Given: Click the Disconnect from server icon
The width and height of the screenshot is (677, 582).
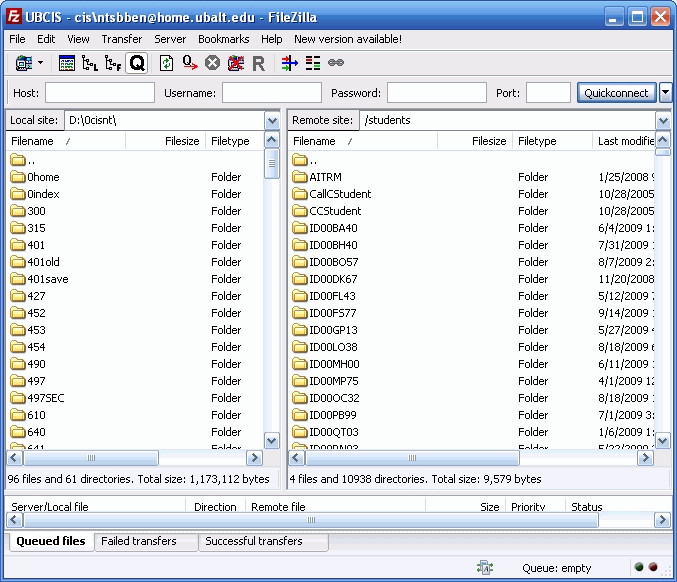Looking at the screenshot, I should (x=235, y=63).
